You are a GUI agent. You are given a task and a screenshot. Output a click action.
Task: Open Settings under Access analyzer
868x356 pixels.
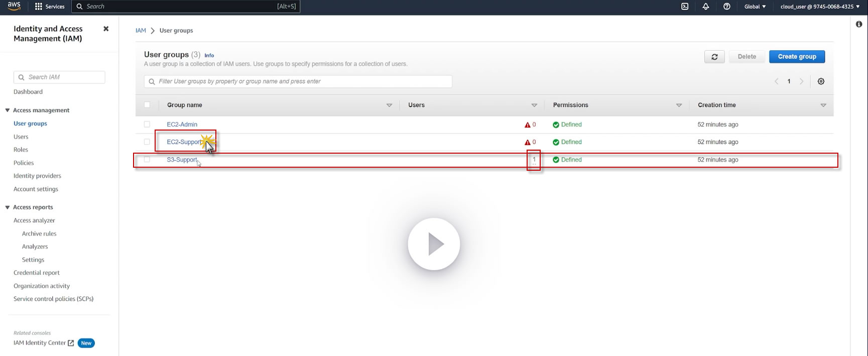(33, 260)
